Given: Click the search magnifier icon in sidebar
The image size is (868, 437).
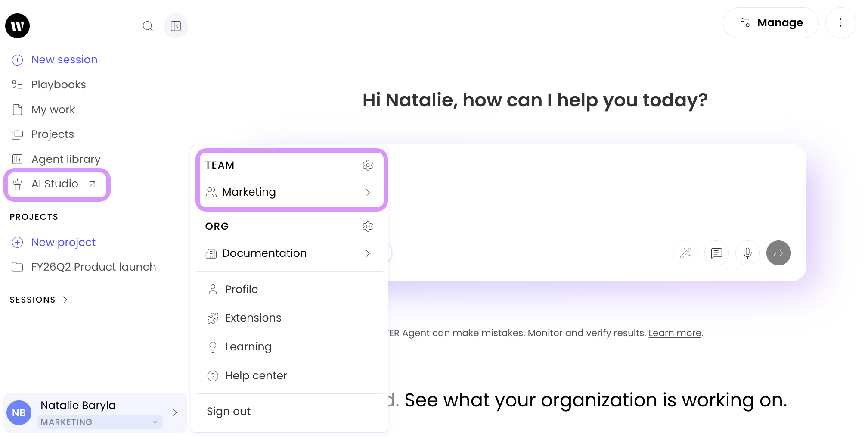Looking at the screenshot, I should click(x=148, y=26).
